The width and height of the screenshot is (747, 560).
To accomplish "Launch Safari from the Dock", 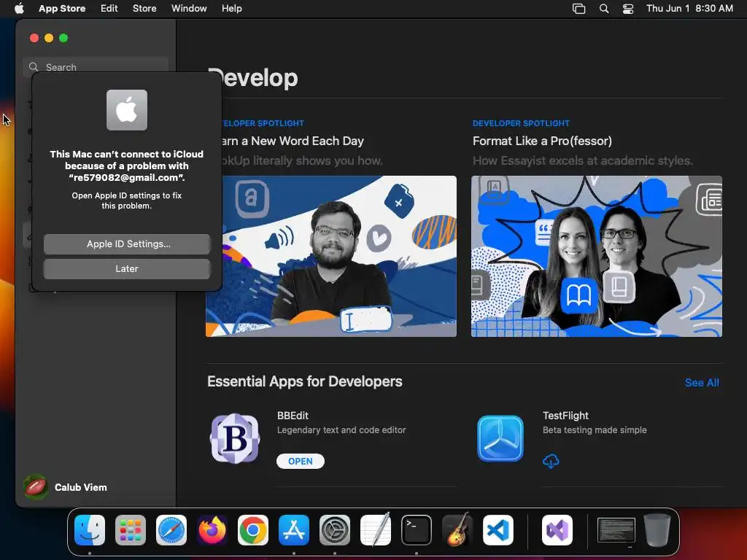I will 171,530.
